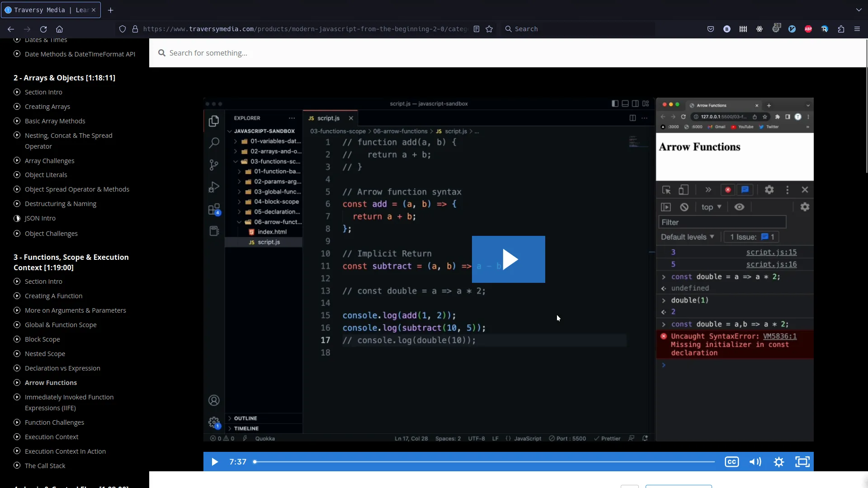The height and width of the screenshot is (488, 868).
Task: Open the Execution Context lesson
Action: tap(52, 437)
